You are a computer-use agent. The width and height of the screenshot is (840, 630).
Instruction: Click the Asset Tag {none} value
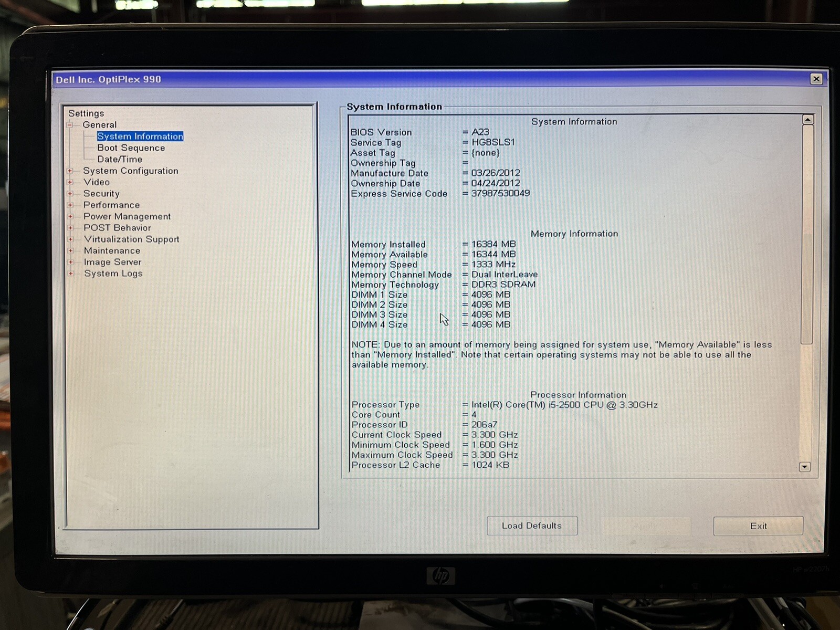tap(486, 153)
